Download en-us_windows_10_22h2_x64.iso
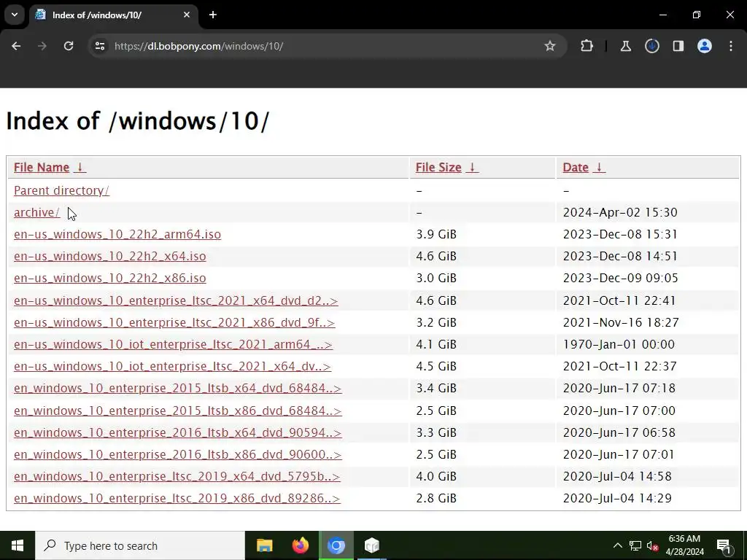Image resolution: width=747 pixels, height=560 pixels. (x=109, y=256)
